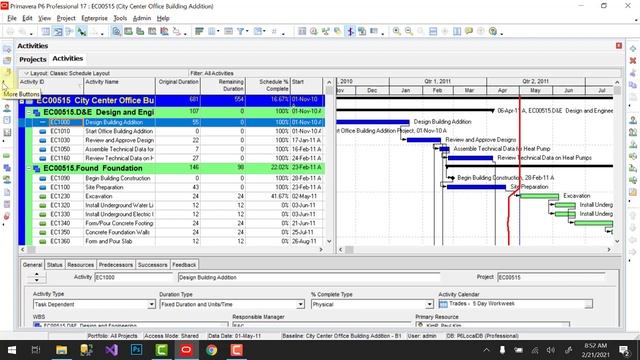Viewport: 640px width, 360px height.
Task: Switch to the Successors details tab
Action: 152,265
